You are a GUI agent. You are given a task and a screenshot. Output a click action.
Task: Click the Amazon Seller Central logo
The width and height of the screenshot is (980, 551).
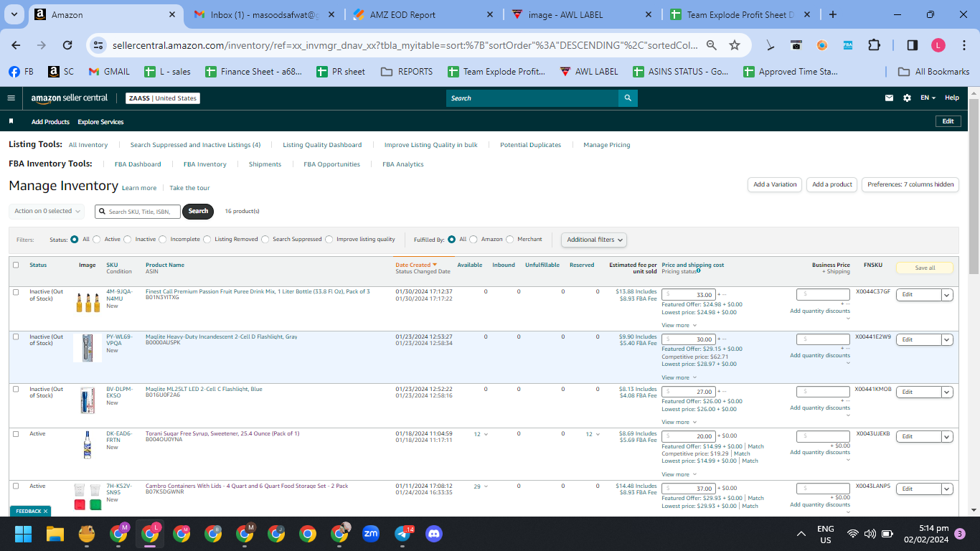click(x=70, y=98)
